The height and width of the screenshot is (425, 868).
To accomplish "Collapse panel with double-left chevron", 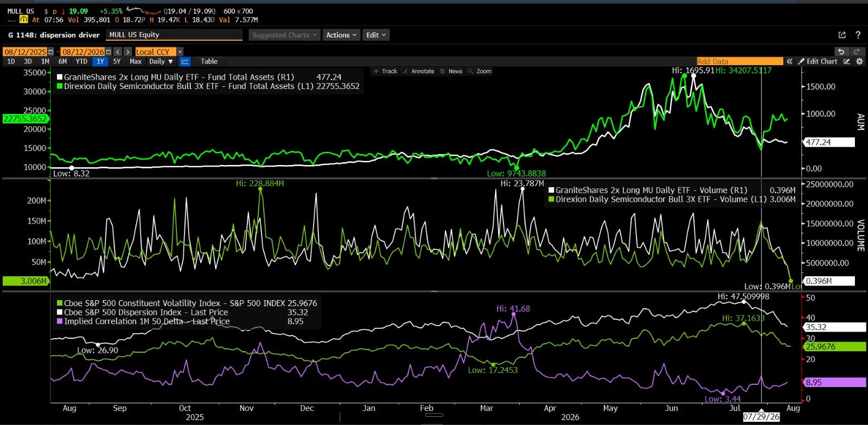I will point(789,61).
